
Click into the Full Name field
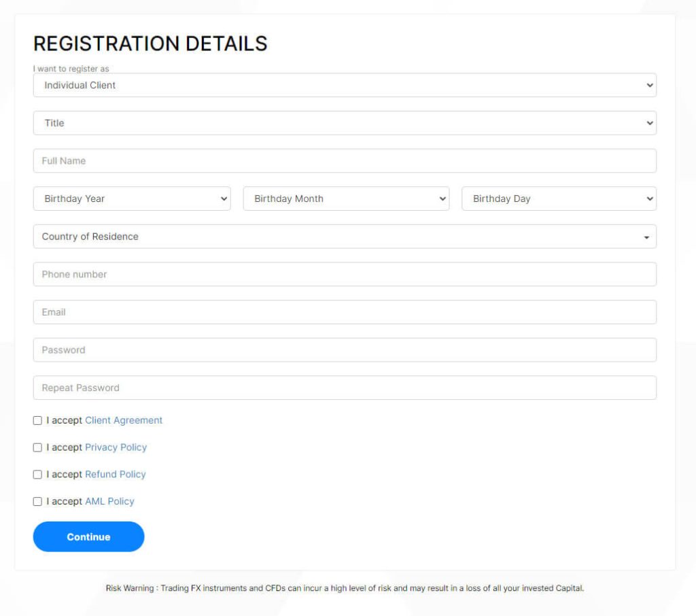coord(345,160)
